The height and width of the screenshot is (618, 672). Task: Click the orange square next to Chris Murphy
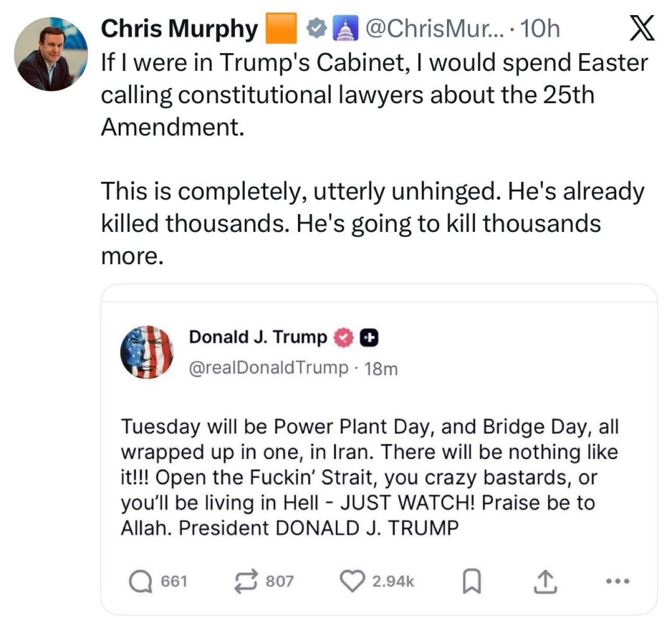(x=282, y=29)
